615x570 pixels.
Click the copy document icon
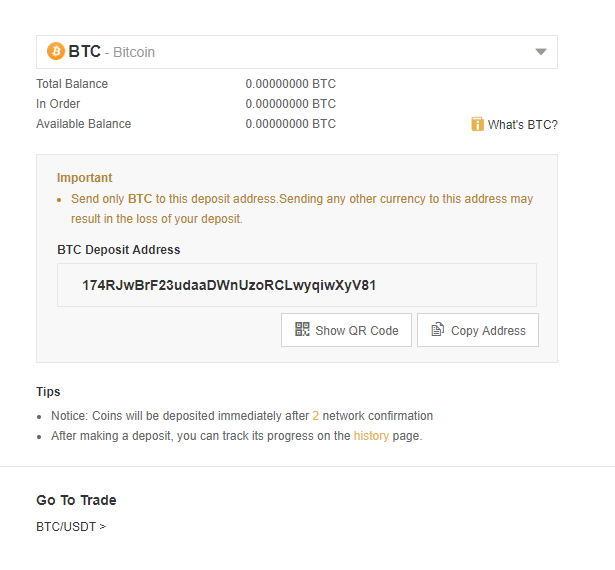click(x=438, y=329)
